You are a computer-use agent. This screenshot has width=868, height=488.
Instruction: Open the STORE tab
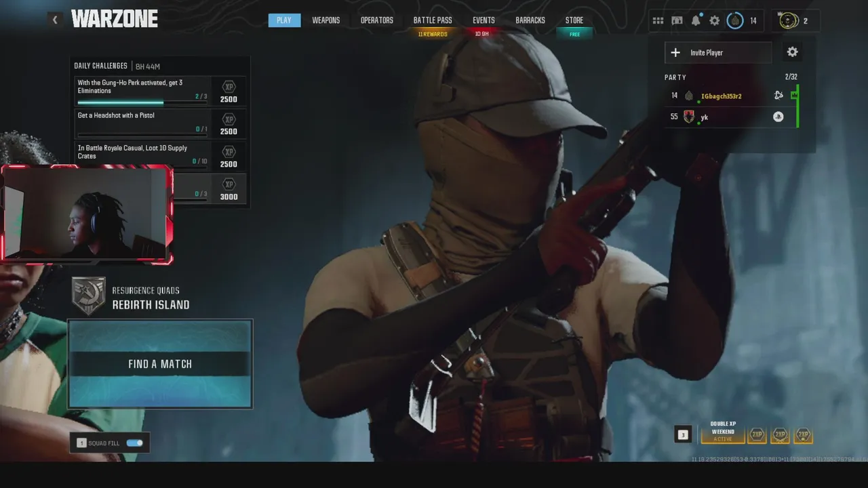tap(574, 20)
